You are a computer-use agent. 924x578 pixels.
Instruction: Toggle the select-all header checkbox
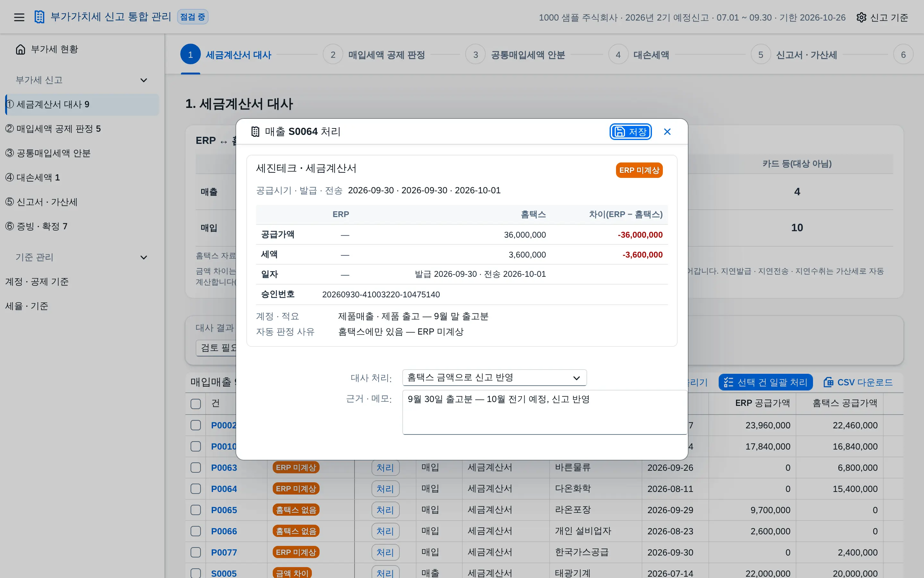point(195,404)
